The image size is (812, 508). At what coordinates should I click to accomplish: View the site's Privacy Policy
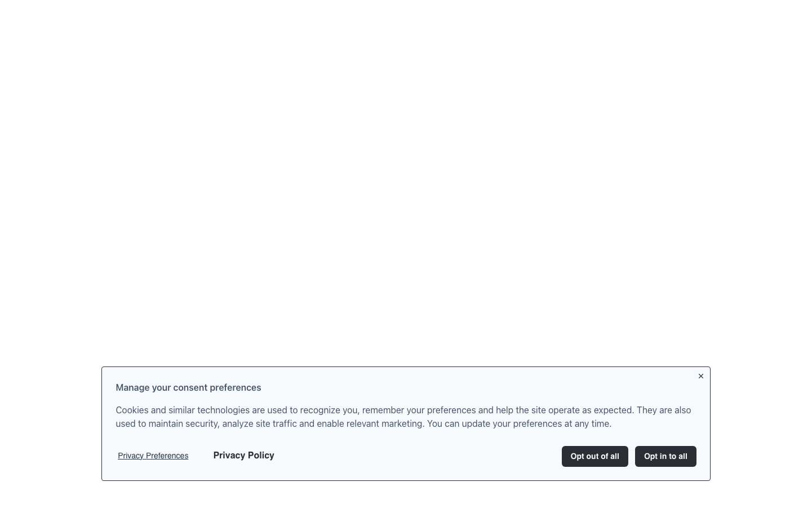coord(243,455)
